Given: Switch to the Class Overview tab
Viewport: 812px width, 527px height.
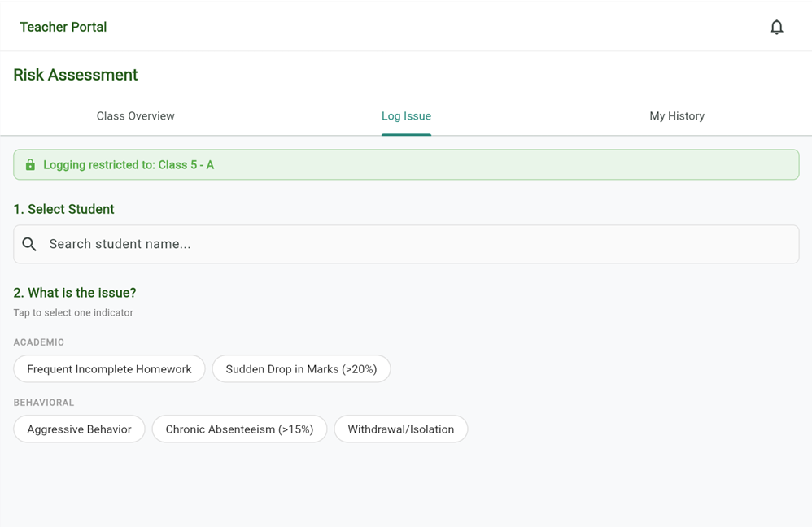Looking at the screenshot, I should click(135, 116).
